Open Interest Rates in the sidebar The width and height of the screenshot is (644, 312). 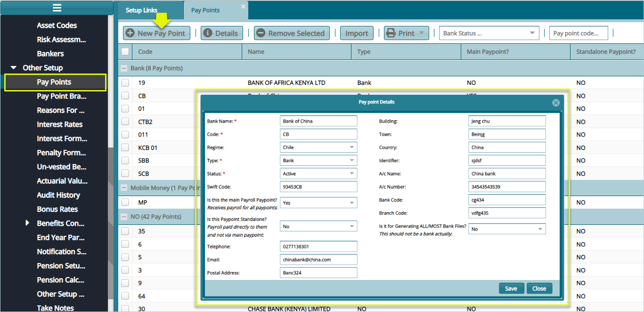point(59,124)
